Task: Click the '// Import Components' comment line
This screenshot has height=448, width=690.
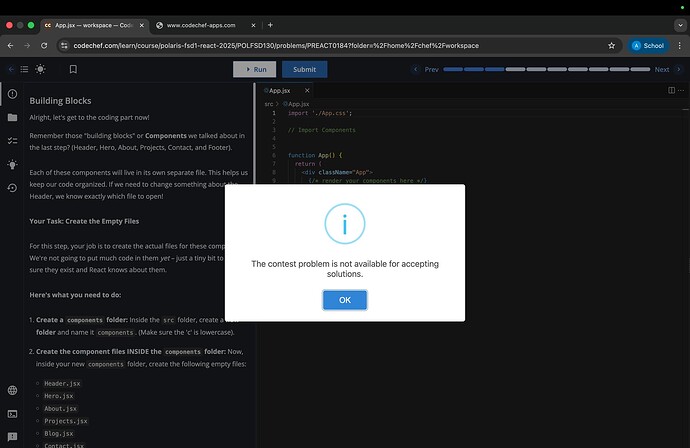Action: 321,130
